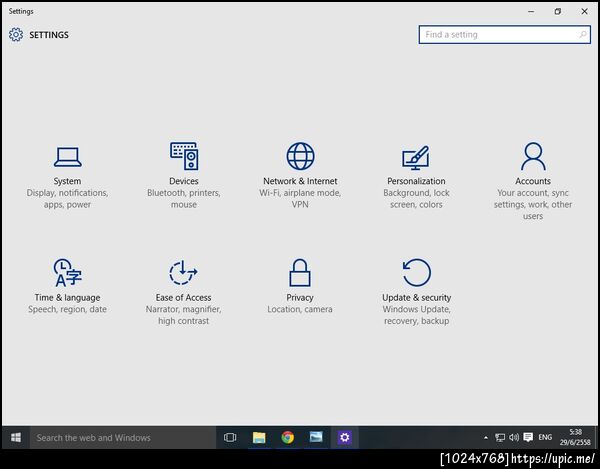
Task: Click 'Bluetooth, printers, mouse' description
Action: (x=184, y=199)
